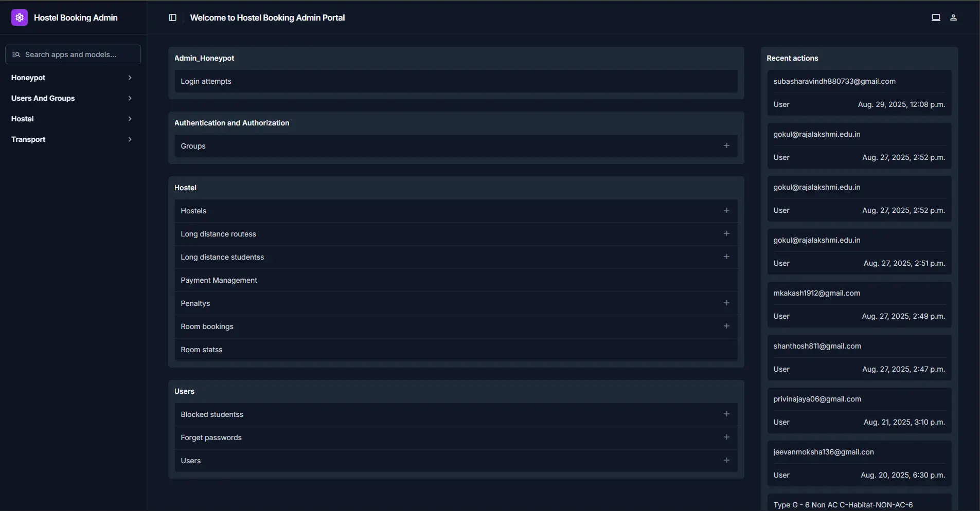The width and height of the screenshot is (980, 511).
Task: Add Blocked student via plus icon
Action: click(726, 414)
